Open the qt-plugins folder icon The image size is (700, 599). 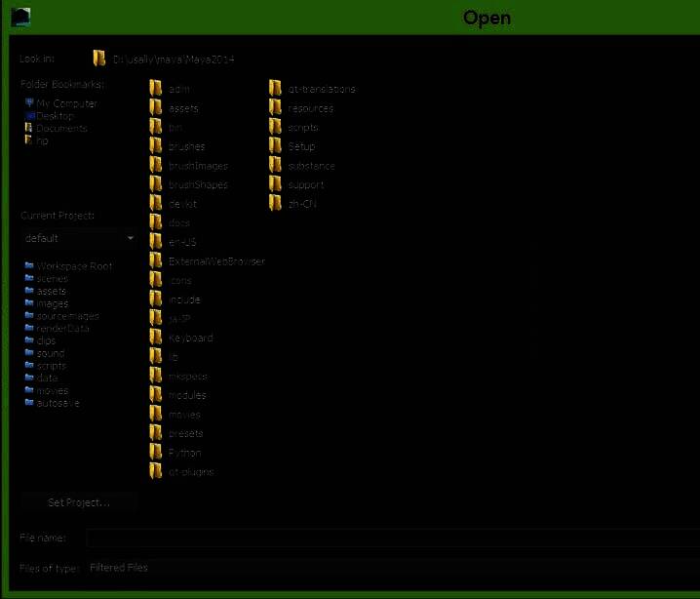coord(156,471)
